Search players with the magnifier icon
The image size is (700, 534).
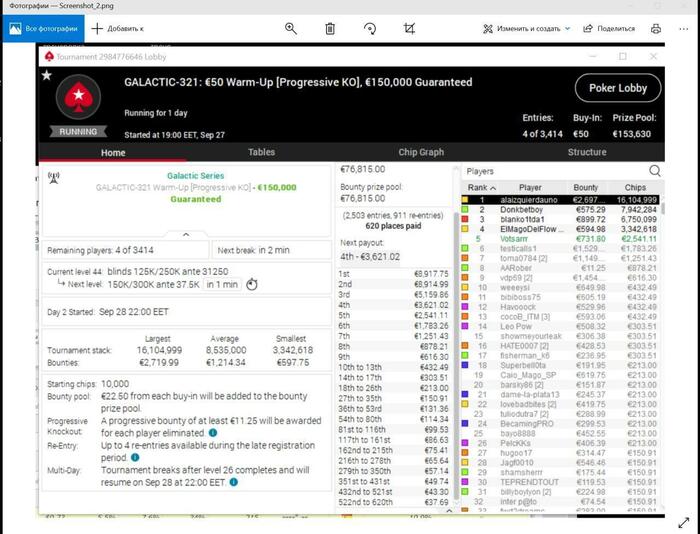pos(654,171)
